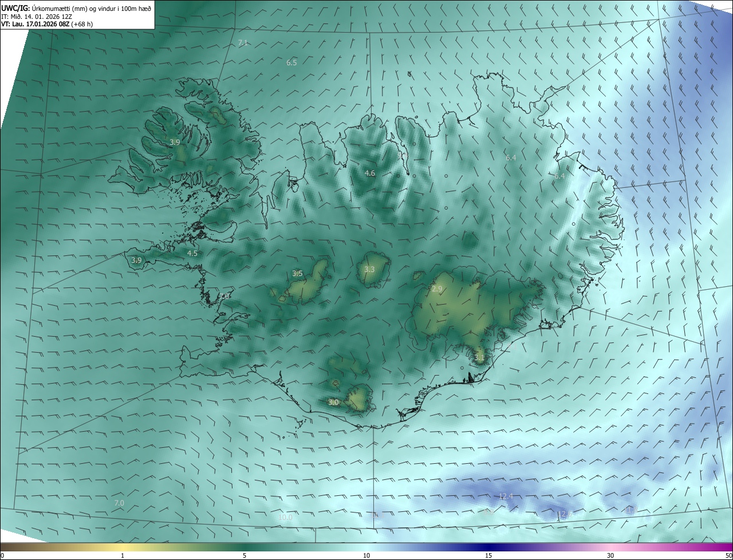Click the color scale tick label 10
Image resolution: width=733 pixels, height=560 pixels.
pos(366,555)
